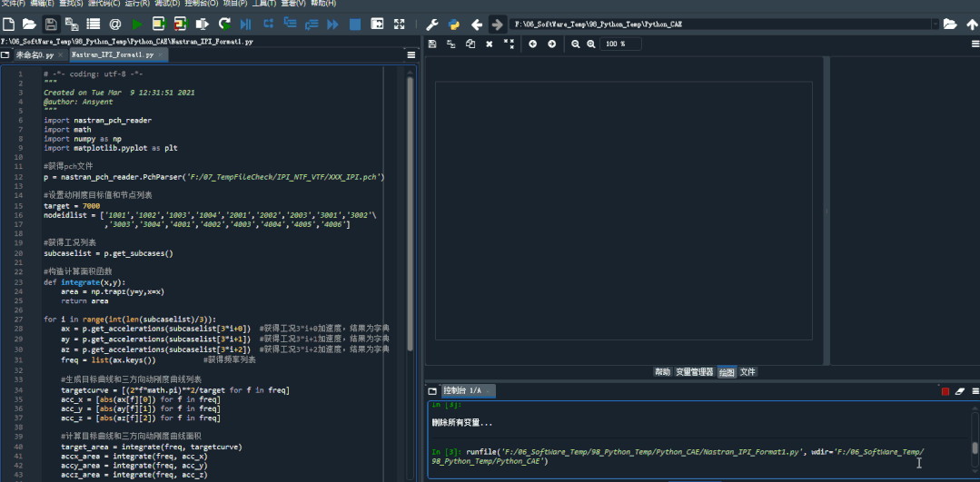980x482 pixels.
Task: Open the console pane options menu
Action: 975,391
